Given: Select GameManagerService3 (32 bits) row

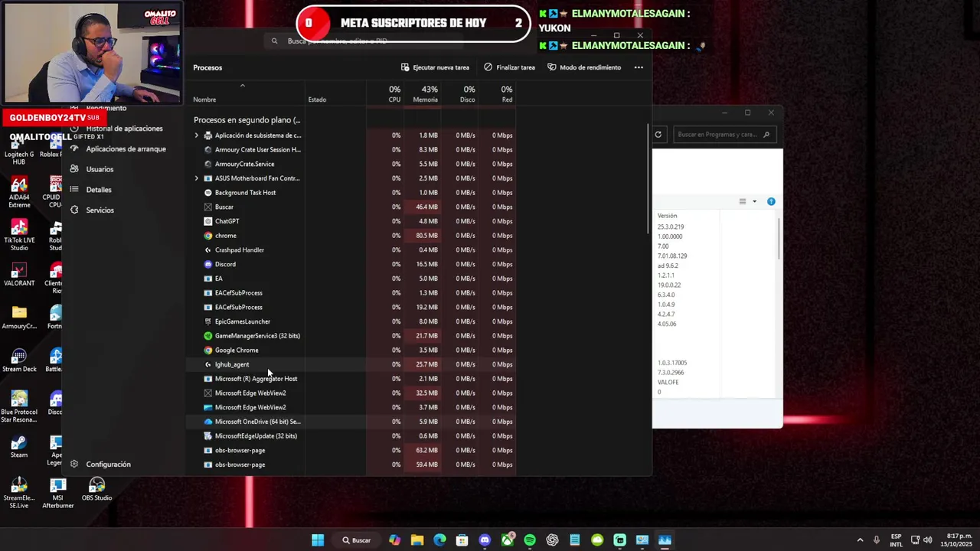Looking at the screenshot, I should [352, 336].
